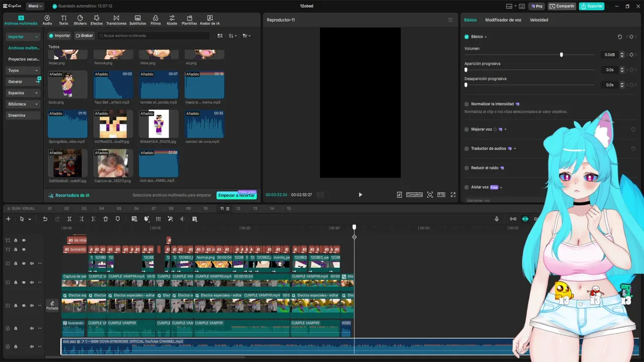The image size is (644, 362).
Task: Delete the selected clip with trash icon
Action: click(x=106, y=219)
